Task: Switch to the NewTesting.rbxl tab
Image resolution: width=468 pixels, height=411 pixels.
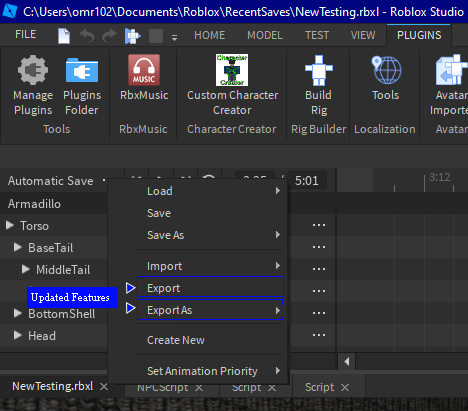Action: (52, 386)
